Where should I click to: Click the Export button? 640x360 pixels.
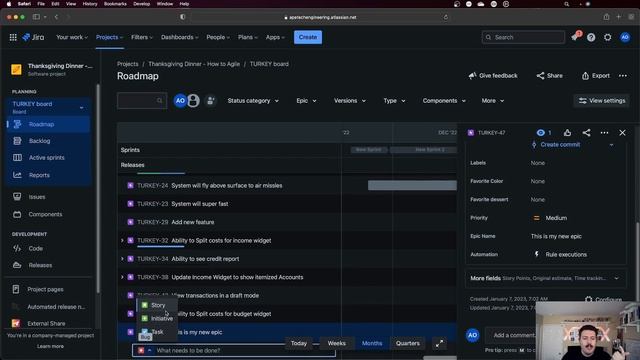click(596, 76)
